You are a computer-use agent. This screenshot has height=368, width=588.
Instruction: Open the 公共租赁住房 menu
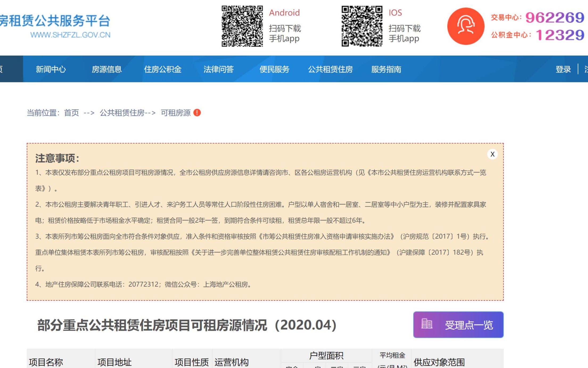pos(330,69)
